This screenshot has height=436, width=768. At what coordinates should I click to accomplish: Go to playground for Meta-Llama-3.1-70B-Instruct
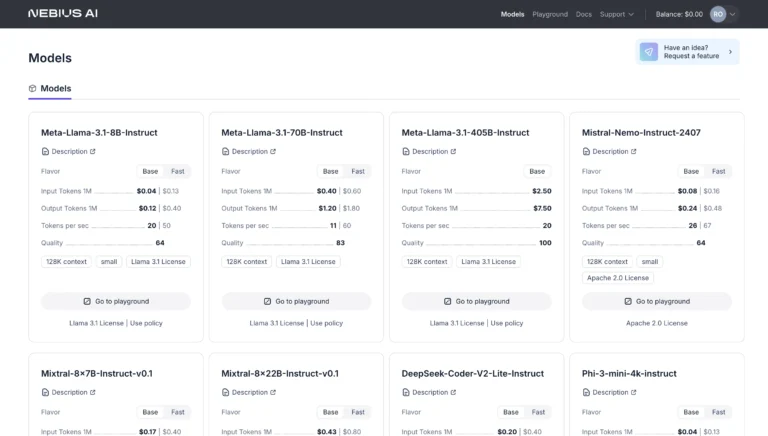pyautogui.click(x=296, y=301)
